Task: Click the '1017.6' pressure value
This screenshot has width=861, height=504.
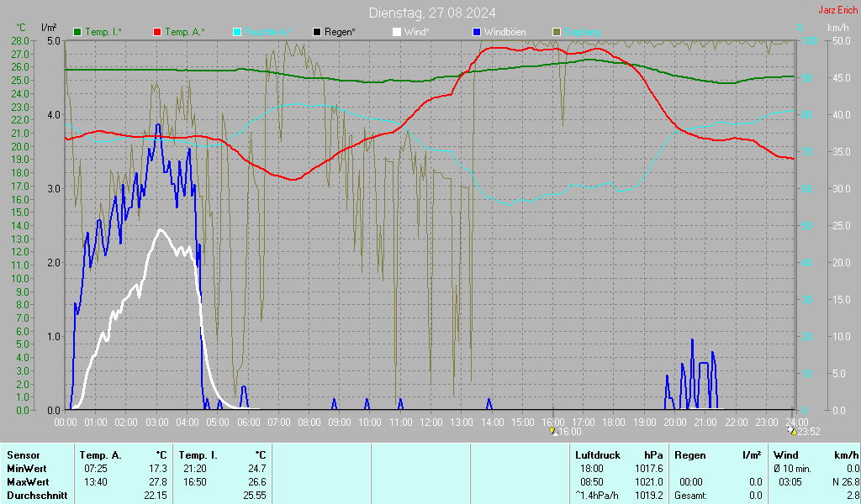Action: (x=648, y=469)
